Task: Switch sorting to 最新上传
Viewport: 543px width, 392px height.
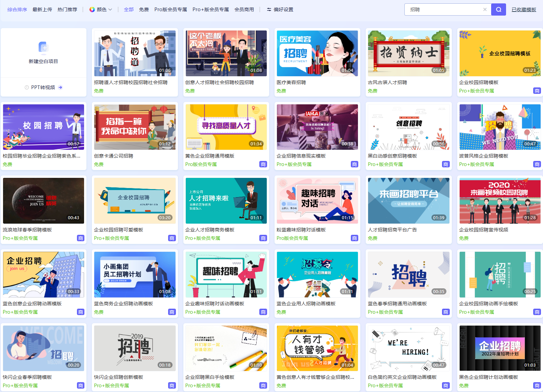Action: tap(42, 9)
